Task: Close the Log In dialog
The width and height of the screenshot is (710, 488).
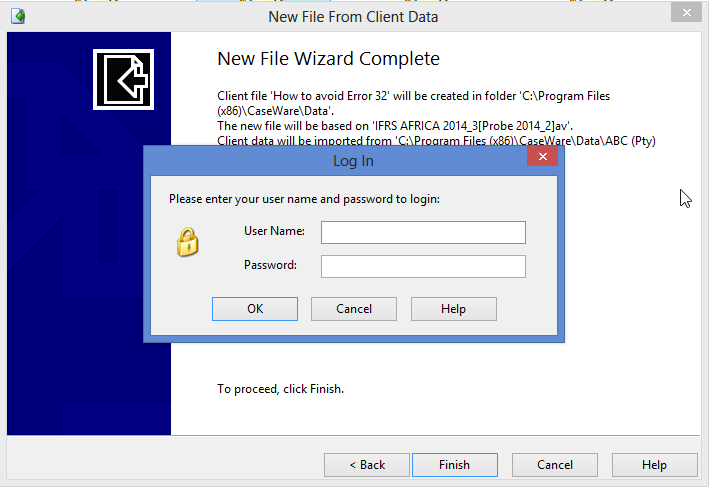Action: click(x=542, y=159)
